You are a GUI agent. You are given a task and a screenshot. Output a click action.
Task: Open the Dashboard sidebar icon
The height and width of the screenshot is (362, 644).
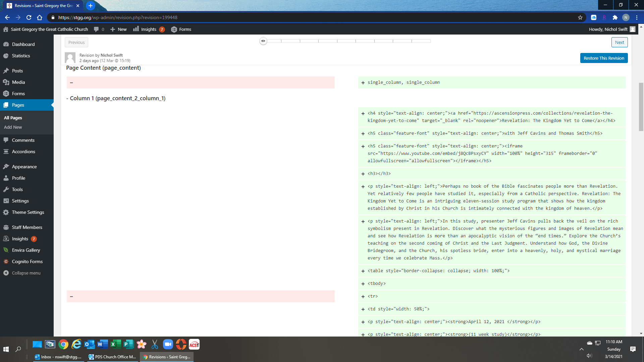pyautogui.click(x=6, y=44)
